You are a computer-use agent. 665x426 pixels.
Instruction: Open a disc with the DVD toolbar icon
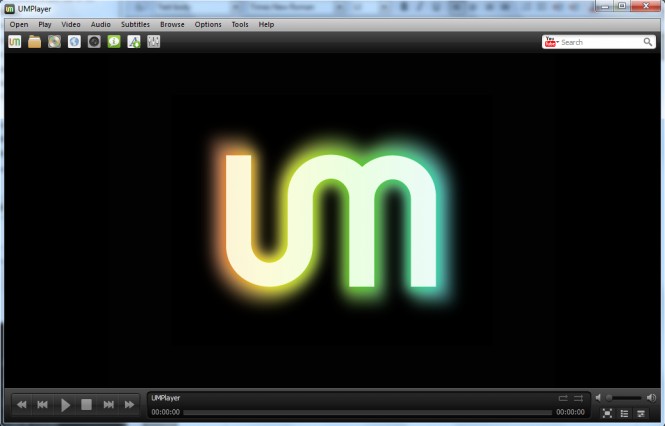coord(54,42)
